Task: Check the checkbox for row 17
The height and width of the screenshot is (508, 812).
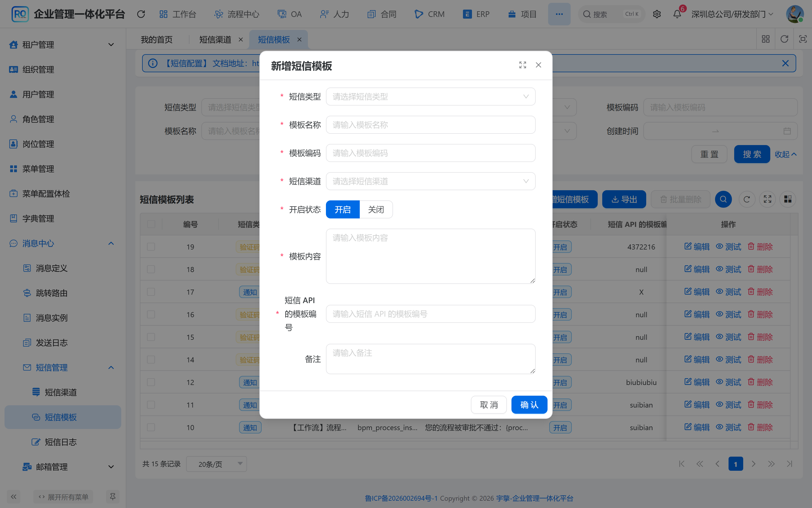Action: pos(151,292)
